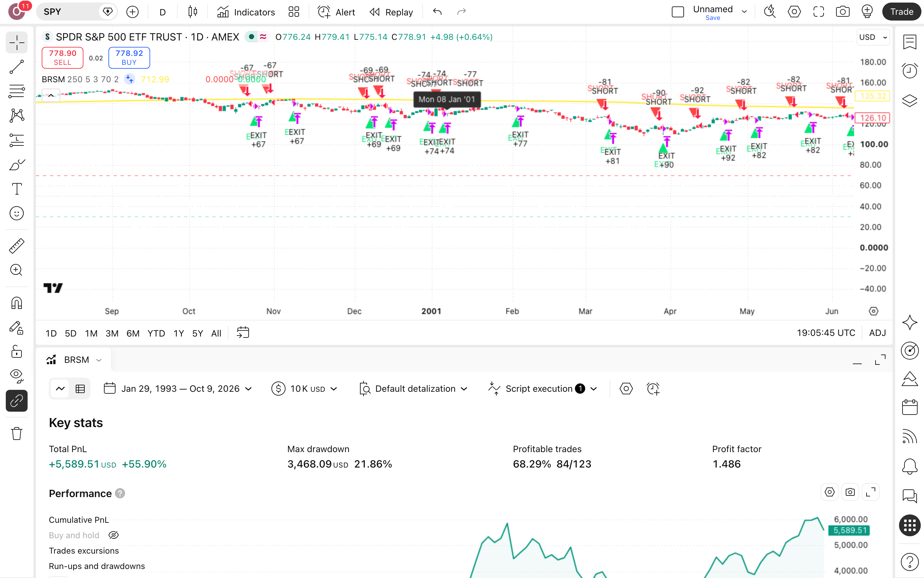
Task: Open the emoji and icons tool
Action: [16, 213]
